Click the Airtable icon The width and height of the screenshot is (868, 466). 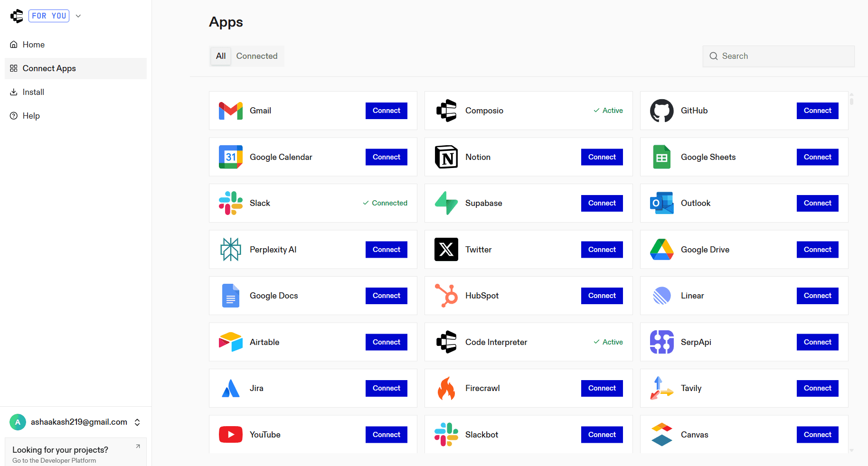click(x=231, y=342)
